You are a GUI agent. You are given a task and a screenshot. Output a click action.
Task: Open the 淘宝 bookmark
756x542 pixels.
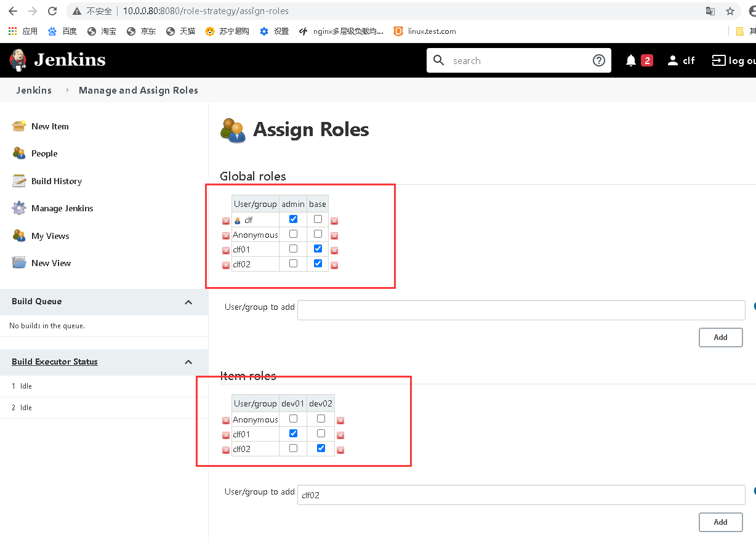pyautogui.click(x=102, y=31)
